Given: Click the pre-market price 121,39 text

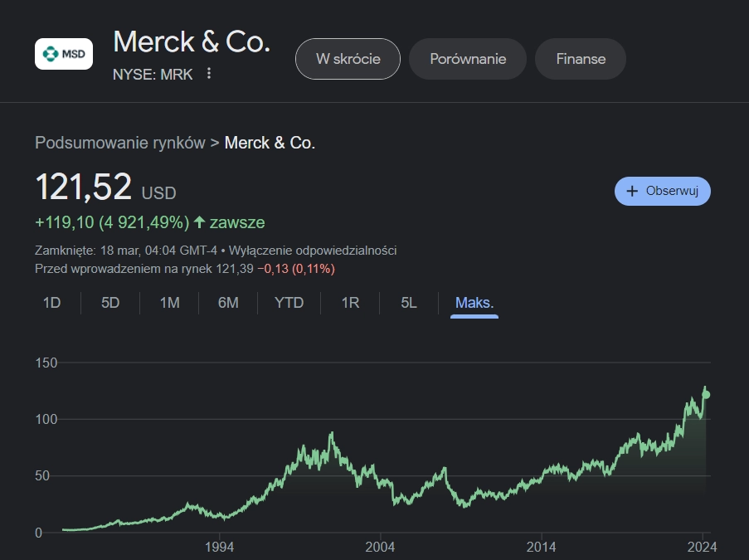Looking at the screenshot, I should (235, 269).
